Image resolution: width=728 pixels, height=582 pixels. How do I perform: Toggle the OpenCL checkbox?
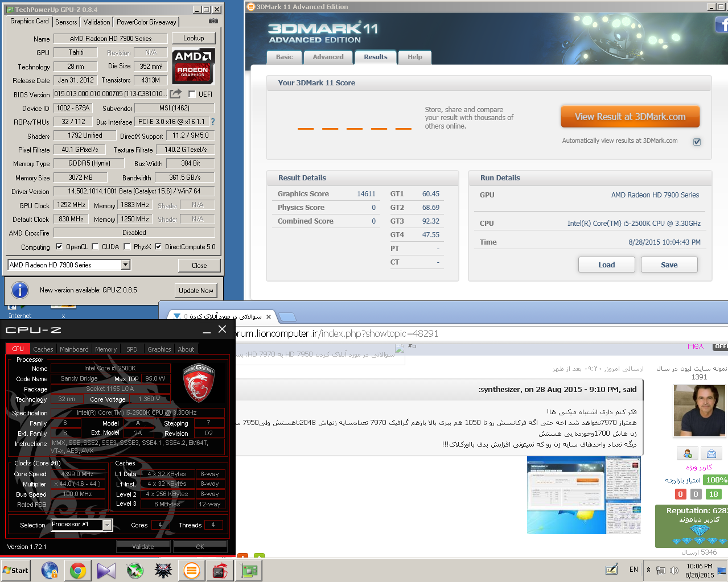tap(59, 247)
